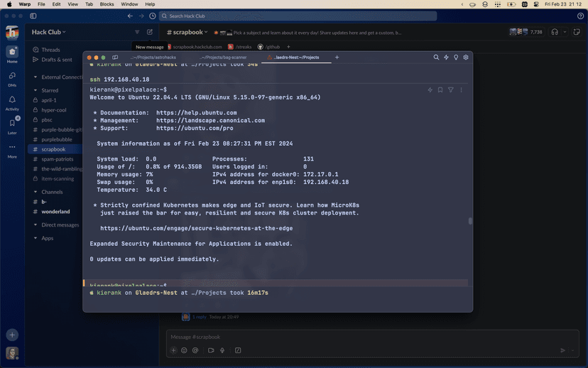This screenshot has width=588, height=368.
Task: Open Threads in the Slack sidebar
Action: point(50,50)
